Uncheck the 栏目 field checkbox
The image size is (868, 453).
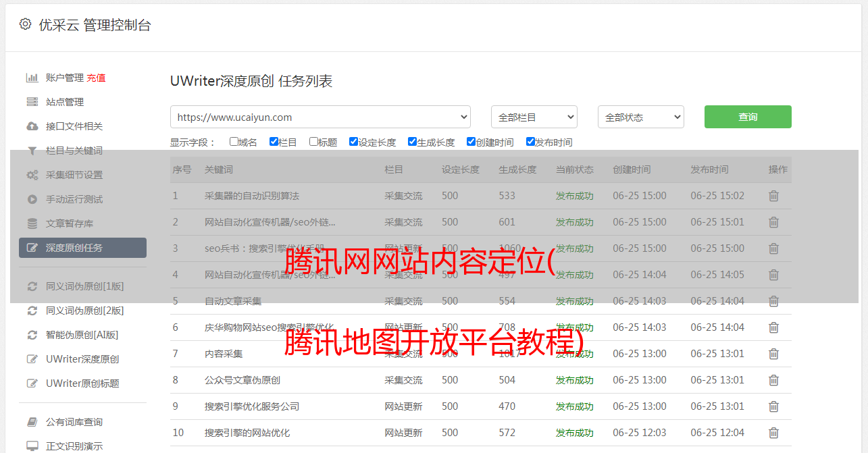click(x=274, y=142)
